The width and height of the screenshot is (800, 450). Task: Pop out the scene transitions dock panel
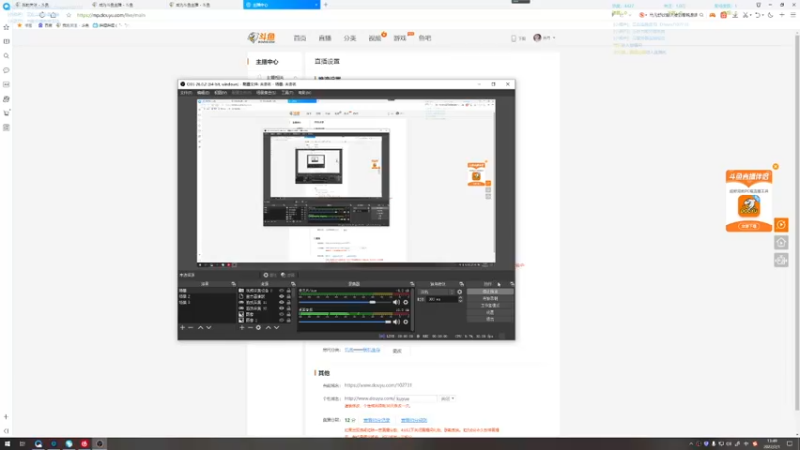[461, 284]
